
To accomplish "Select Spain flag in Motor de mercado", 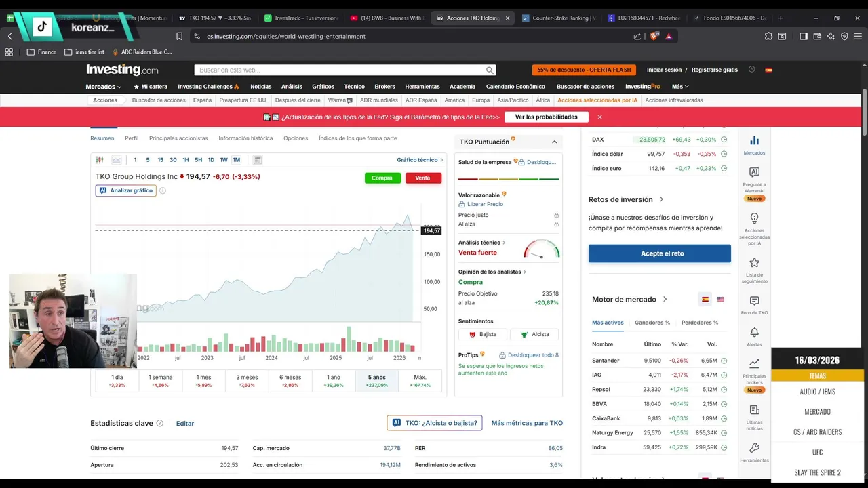I will (x=705, y=299).
